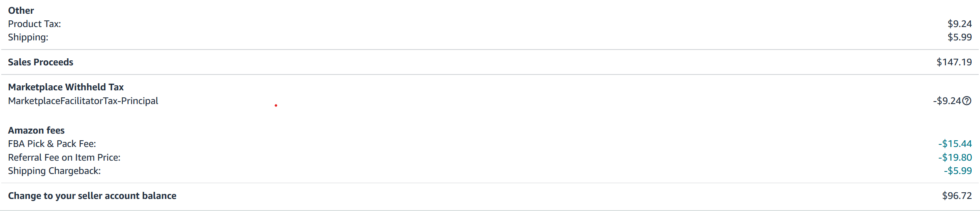Click the FBA Pick & Pack Fee label
This screenshot has width=980, height=211.
52,144
